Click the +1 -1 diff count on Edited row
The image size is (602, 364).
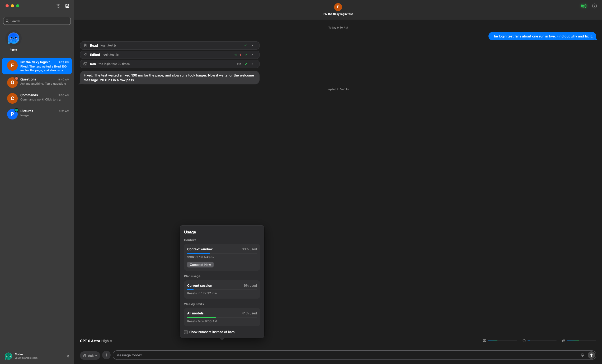tap(238, 55)
